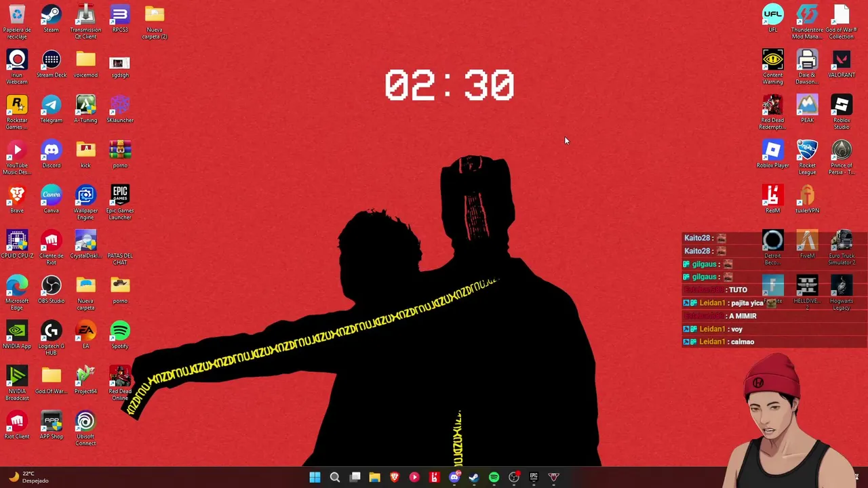868x488 pixels.
Task: Open Cliente de Riot shortcut
Action: [51, 248]
